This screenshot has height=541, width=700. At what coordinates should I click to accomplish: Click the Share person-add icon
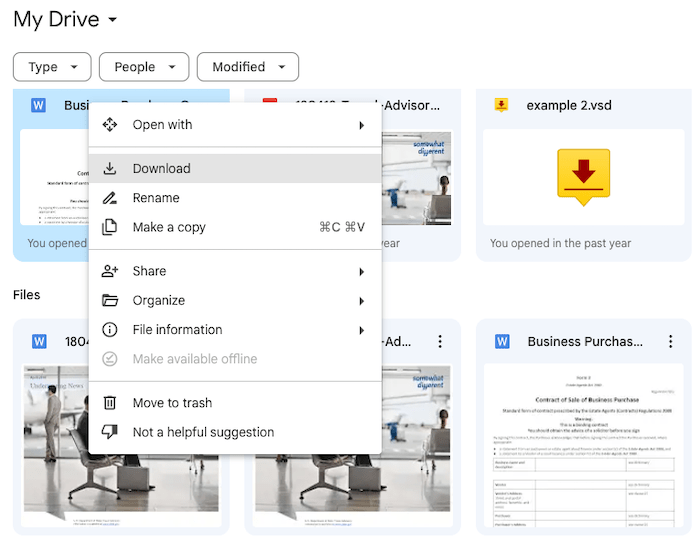tap(110, 271)
